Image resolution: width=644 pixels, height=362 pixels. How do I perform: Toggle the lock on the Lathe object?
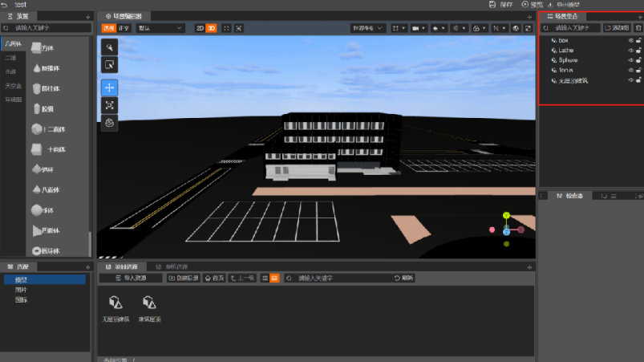[638, 50]
